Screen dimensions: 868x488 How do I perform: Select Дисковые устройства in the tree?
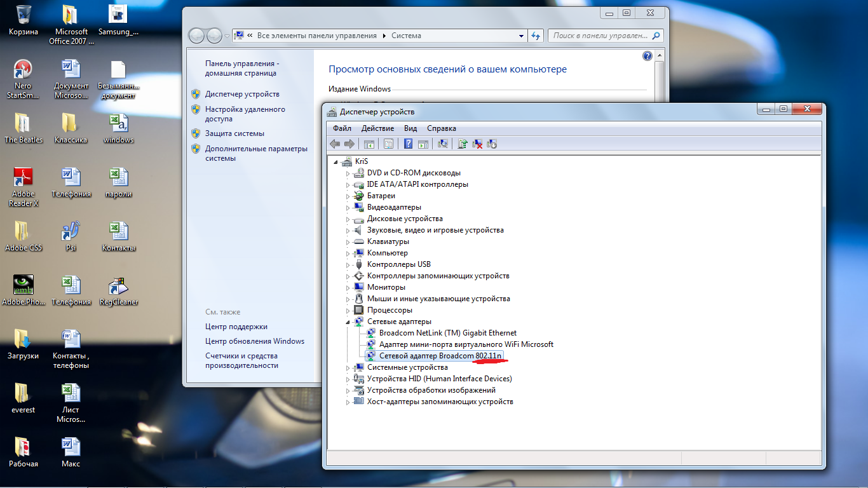click(x=405, y=219)
